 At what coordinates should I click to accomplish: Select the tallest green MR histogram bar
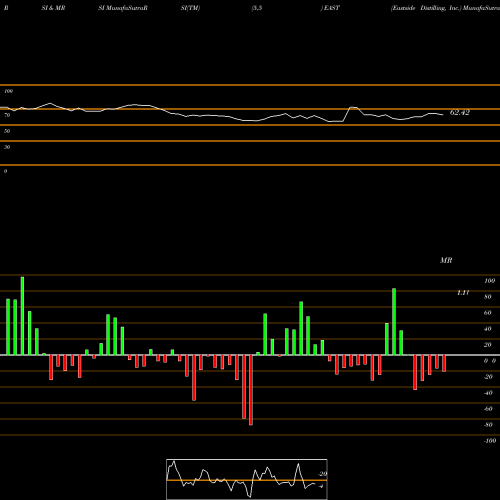pyautogui.click(x=22, y=316)
